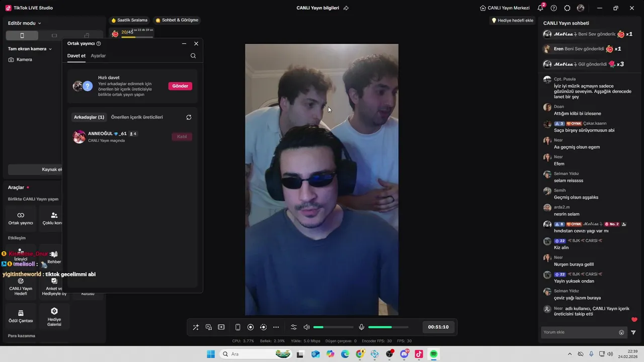Adjust the microphone level slider
The height and width of the screenshot is (362, 644).
pyautogui.click(x=388, y=327)
